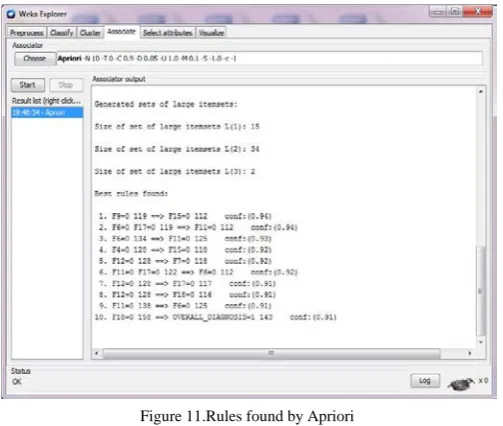Close the Weka Explorer window
503x426 pixels.
(478, 12)
